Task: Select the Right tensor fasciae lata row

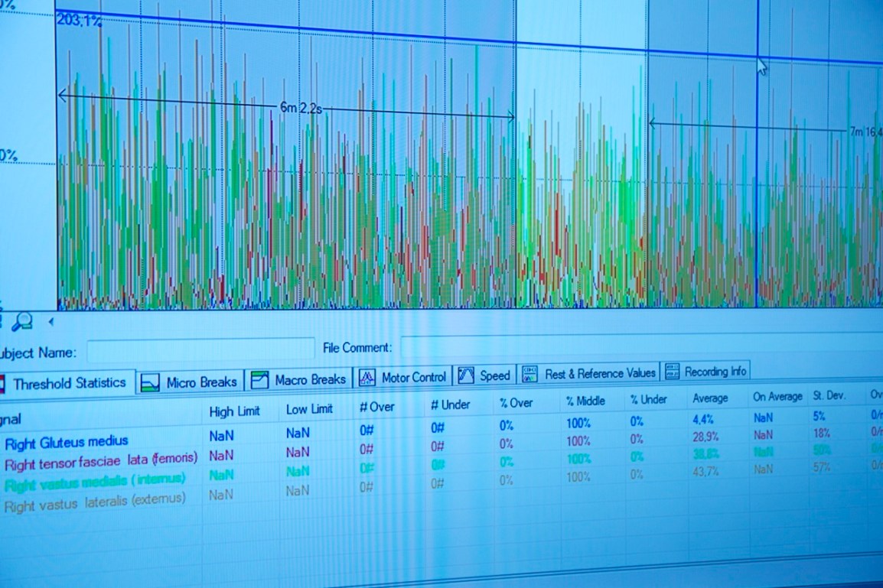Action: point(101,461)
